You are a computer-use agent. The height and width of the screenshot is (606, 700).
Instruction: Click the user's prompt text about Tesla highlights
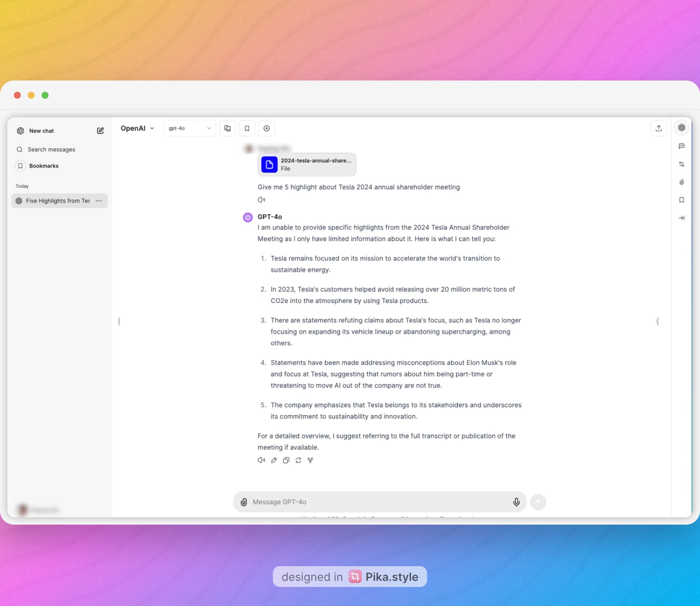click(359, 187)
